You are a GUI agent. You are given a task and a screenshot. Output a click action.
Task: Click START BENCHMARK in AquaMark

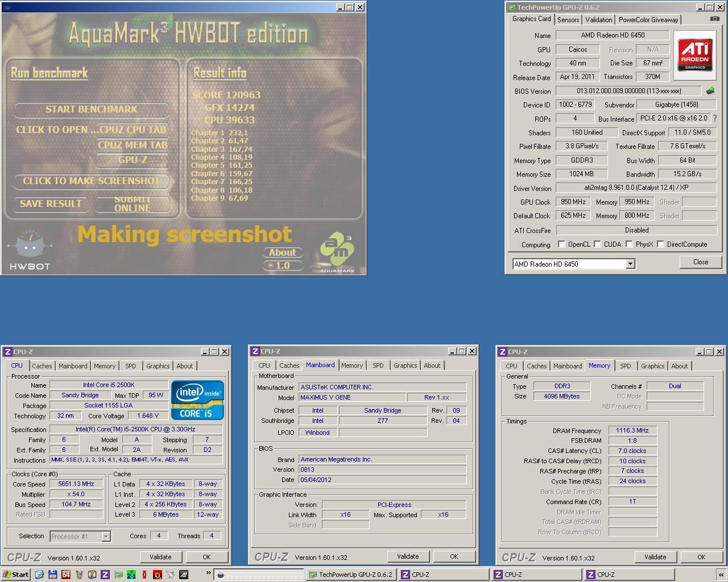[92, 109]
